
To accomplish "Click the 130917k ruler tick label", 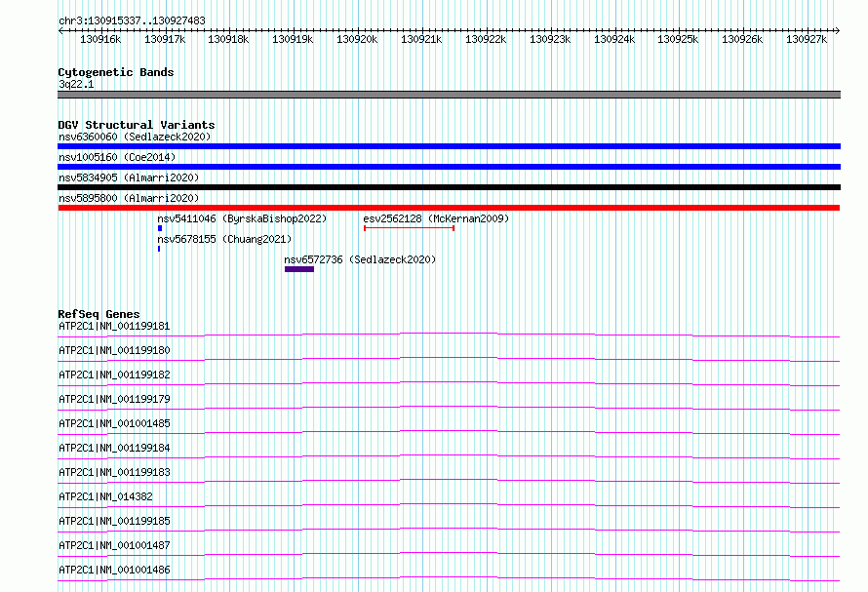I will pos(165,39).
